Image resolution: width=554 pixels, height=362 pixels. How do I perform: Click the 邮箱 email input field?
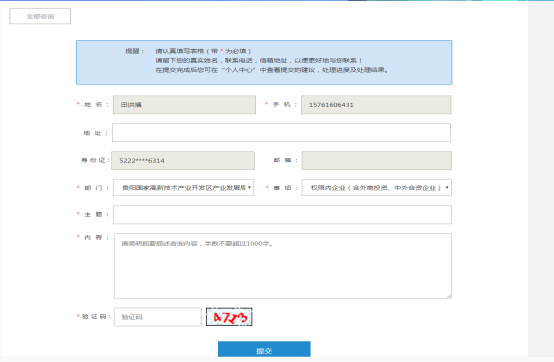point(377,160)
